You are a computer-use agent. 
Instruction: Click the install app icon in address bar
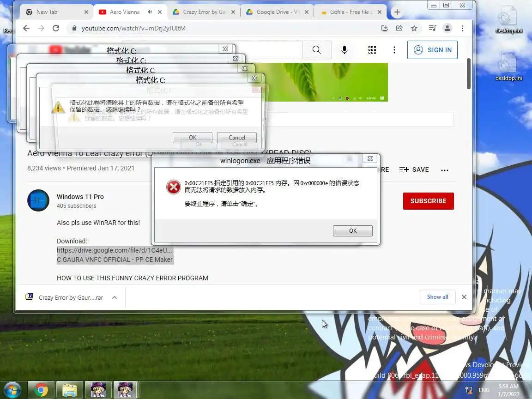[x=384, y=28]
